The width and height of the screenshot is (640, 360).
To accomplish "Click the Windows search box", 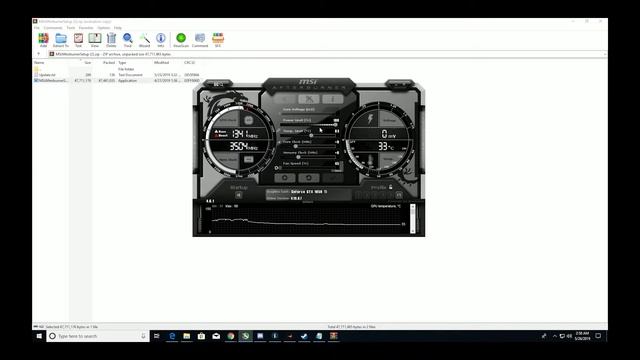I will point(98,336).
